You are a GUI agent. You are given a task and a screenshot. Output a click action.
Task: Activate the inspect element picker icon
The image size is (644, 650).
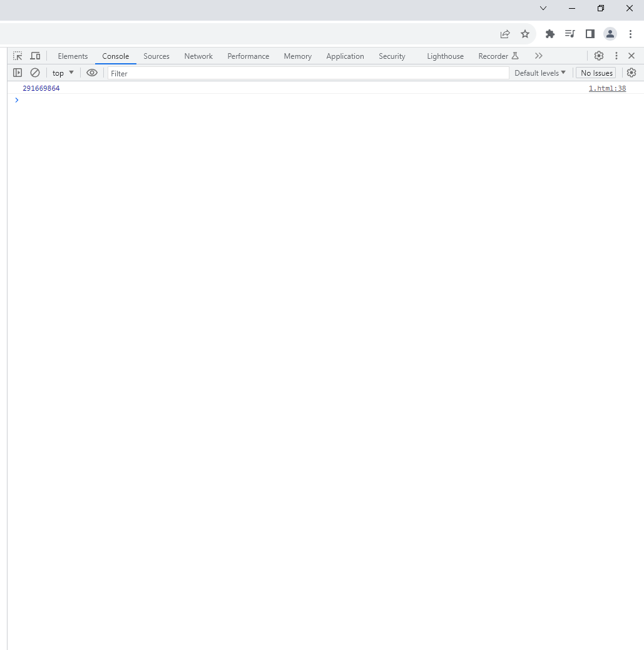tap(18, 56)
